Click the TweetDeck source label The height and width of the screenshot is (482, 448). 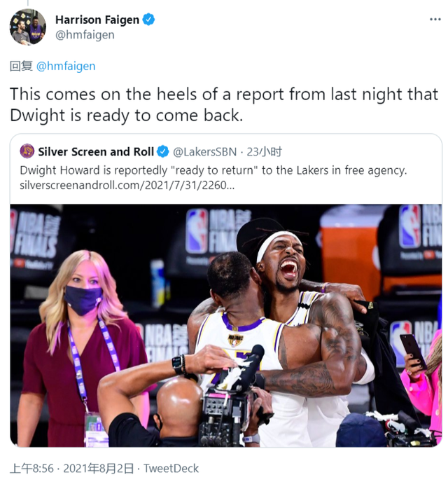[x=171, y=469]
